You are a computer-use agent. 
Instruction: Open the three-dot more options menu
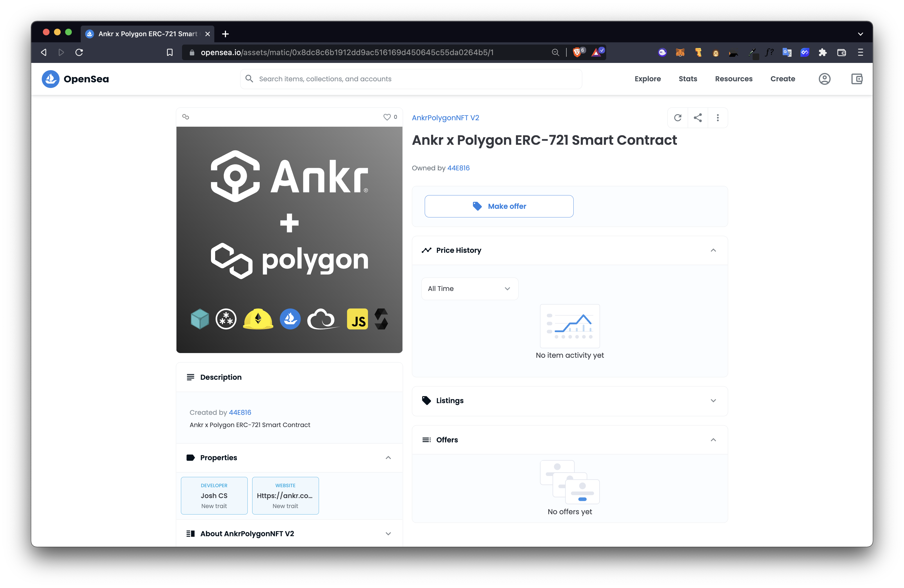pos(718,118)
